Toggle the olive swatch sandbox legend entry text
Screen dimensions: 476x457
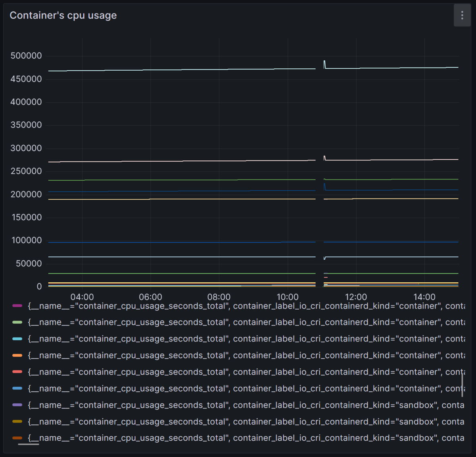point(246,422)
